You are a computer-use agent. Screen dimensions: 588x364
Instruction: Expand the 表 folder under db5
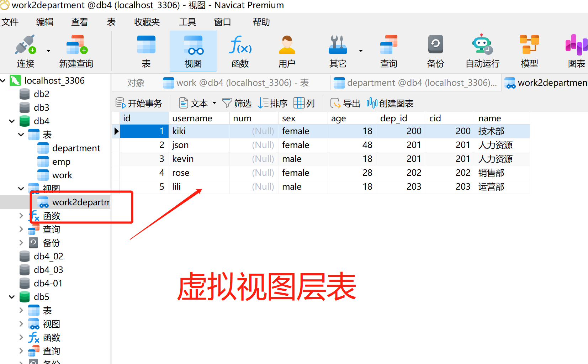point(21,310)
